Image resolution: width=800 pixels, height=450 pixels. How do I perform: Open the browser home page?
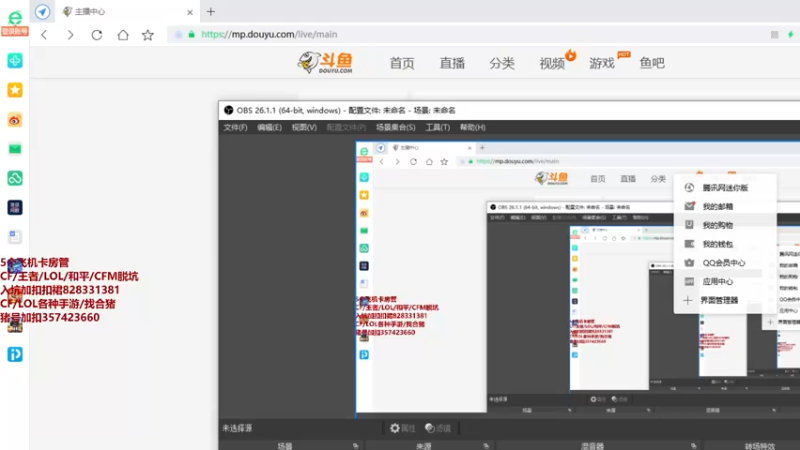tap(123, 35)
